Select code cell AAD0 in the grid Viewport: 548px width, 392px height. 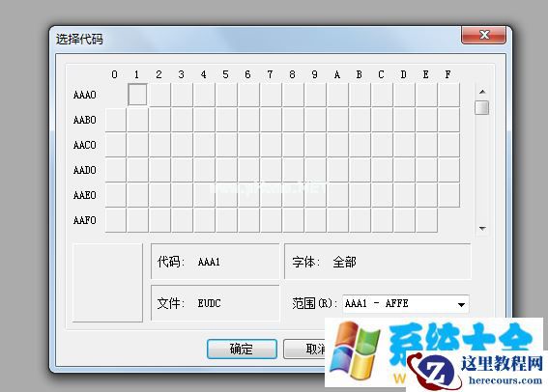tap(115, 170)
